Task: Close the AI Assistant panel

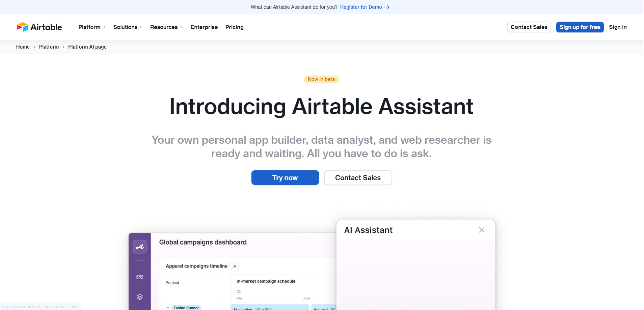Action: click(481, 230)
